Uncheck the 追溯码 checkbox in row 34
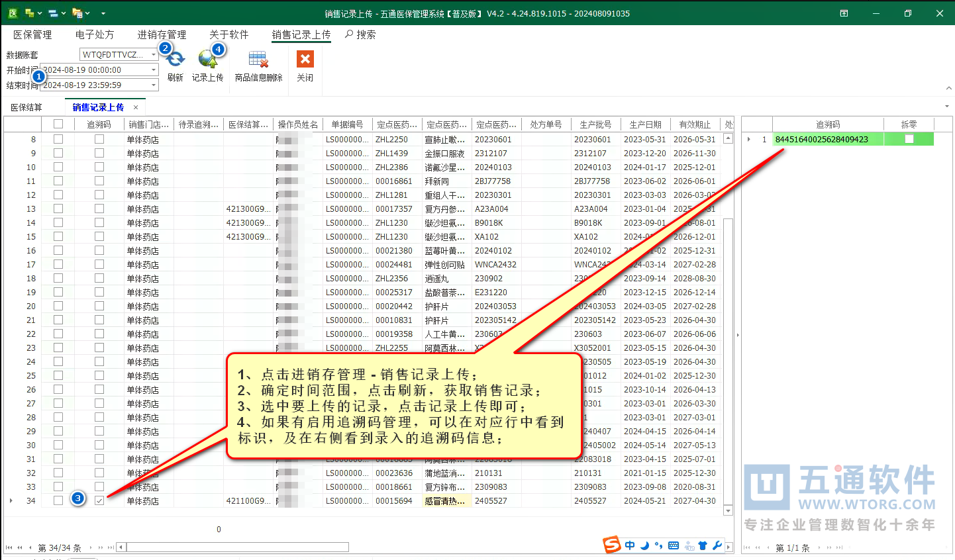This screenshot has width=955, height=560. [99, 500]
